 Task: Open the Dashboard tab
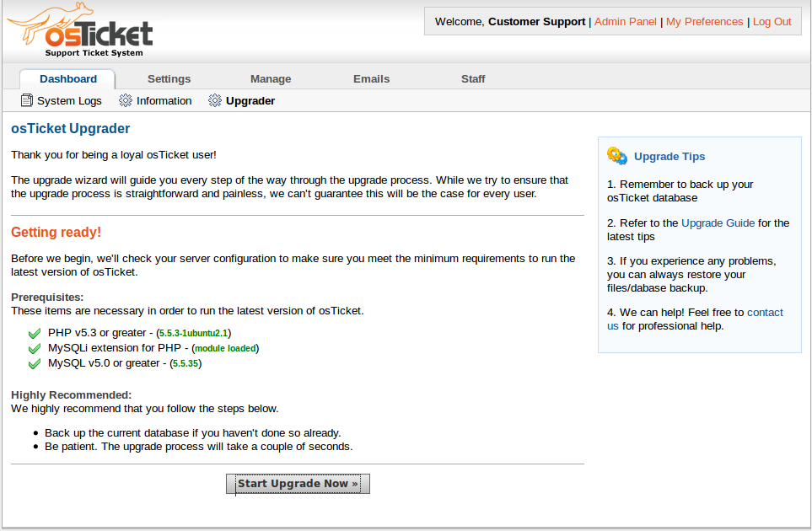67,79
